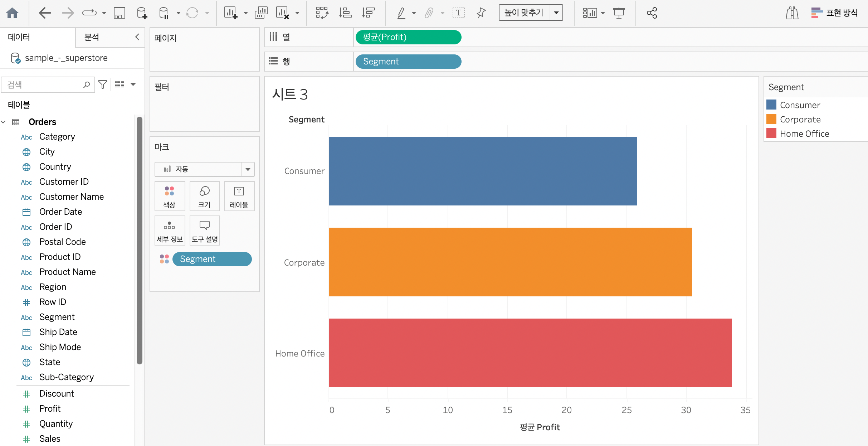Sort bars in ascending order

click(x=345, y=13)
